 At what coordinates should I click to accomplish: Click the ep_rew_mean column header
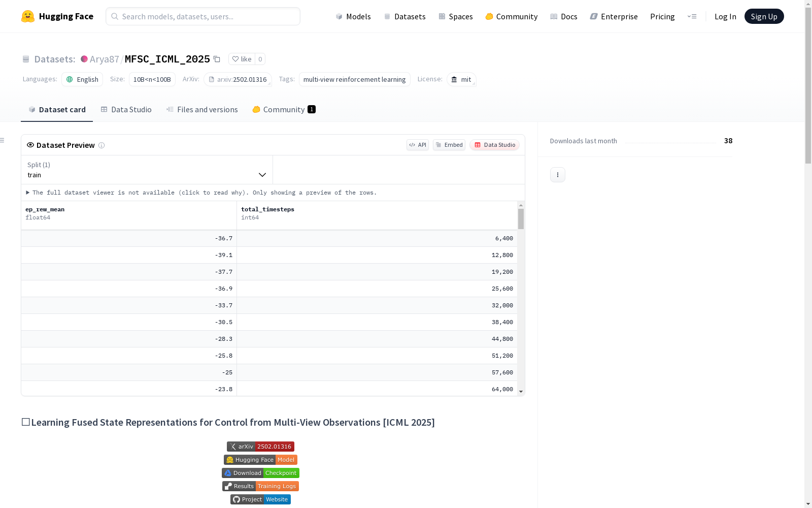(129, 215)
